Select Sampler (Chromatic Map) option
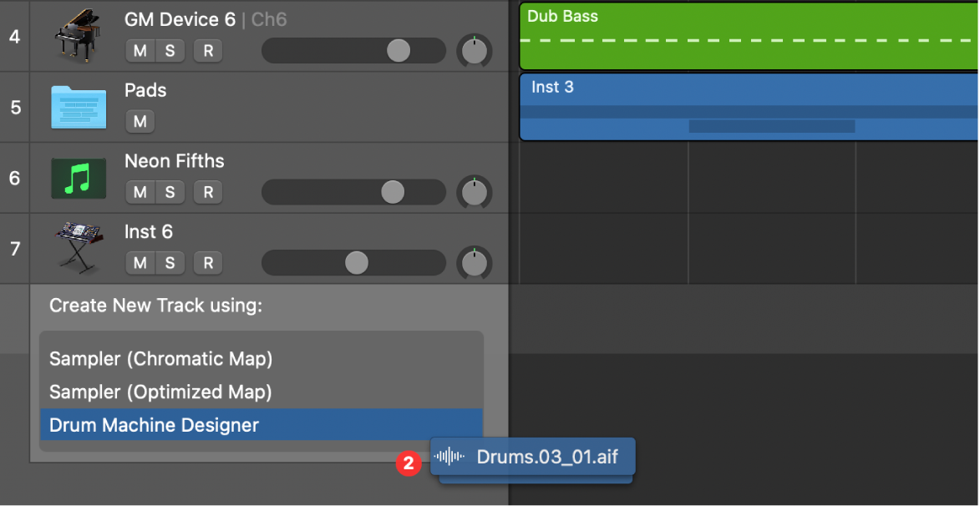The width and height of the screenshot is (980, 506). click(x=160, y=359)
